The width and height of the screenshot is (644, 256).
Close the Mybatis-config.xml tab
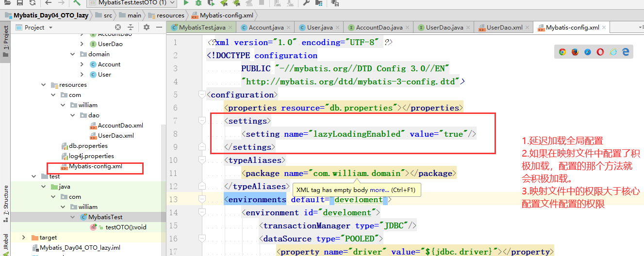pos(604,28)
